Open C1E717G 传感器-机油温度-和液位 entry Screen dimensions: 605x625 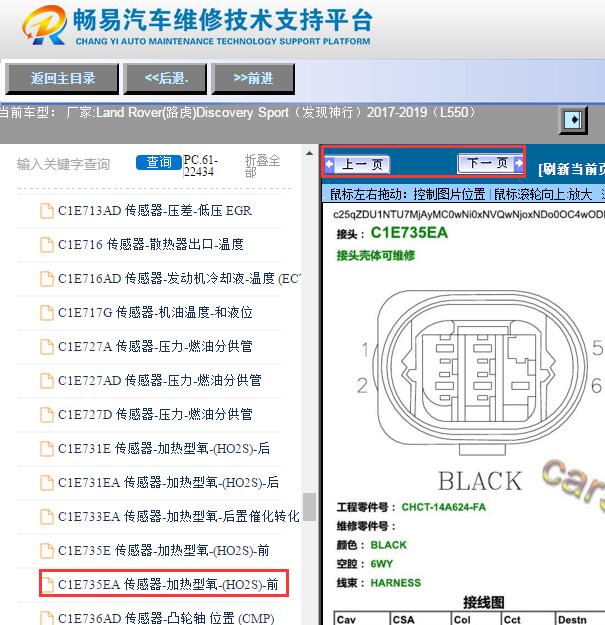coord(155,312)
